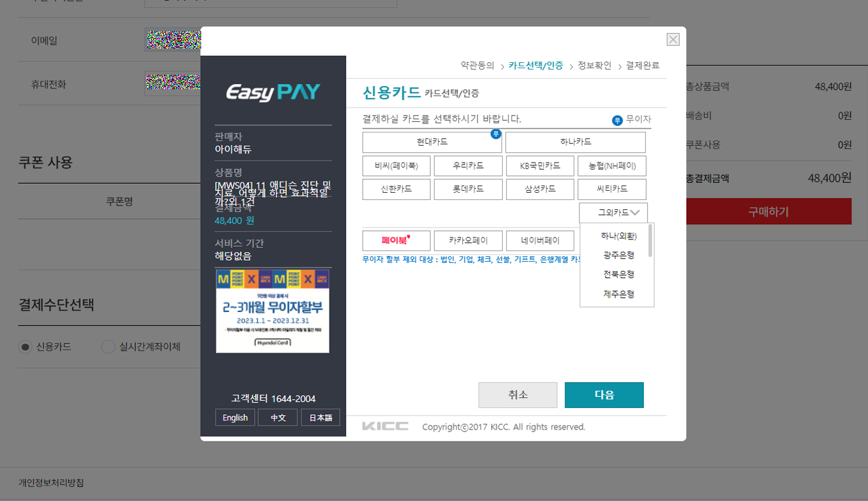Click the 카드선택/인증 step

536,66
